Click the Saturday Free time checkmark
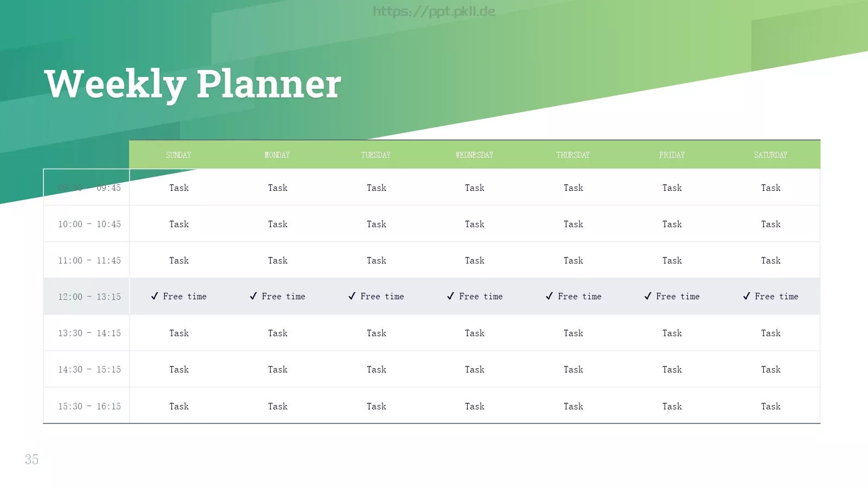The image size is (868, 488). [746, 296]
